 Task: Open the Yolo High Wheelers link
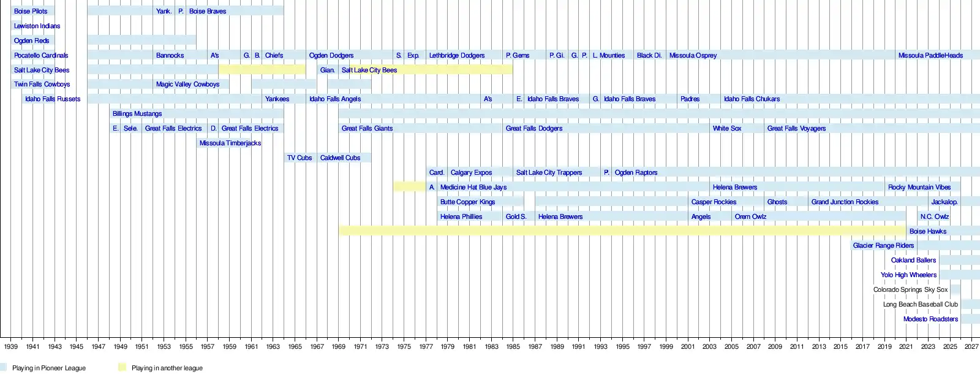908,275
